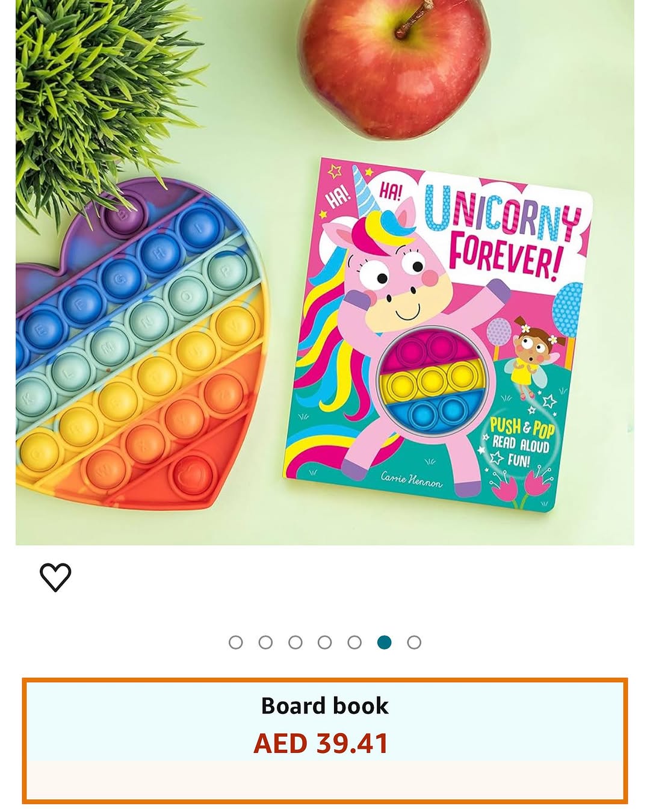Jump to the last carousel dot
The image size is (650, 812).
coord(414,642)
